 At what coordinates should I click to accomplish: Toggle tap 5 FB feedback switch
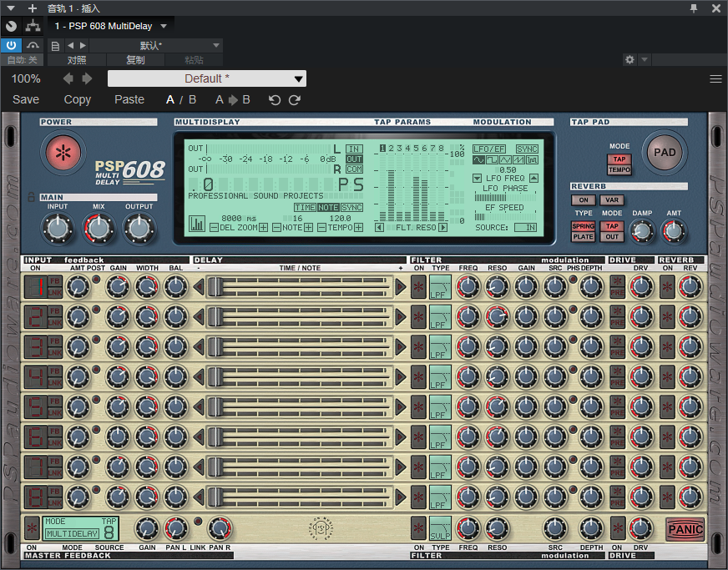click(55, 401)
